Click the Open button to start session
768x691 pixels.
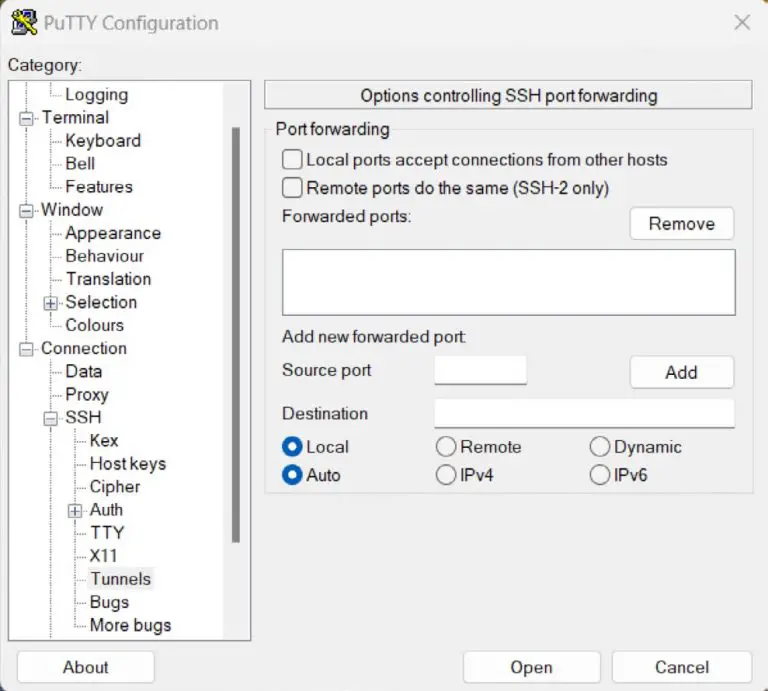tap(531, 667)
